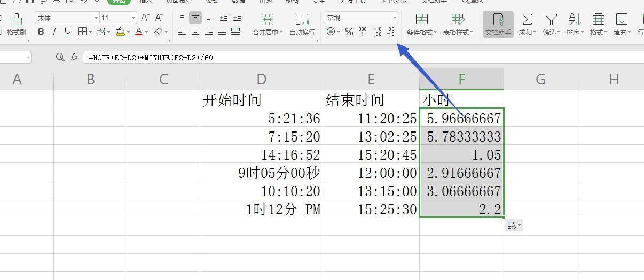Increase font size with the A+ icon
This screenshot has height=280, width=644.
[x=145, y=18]
